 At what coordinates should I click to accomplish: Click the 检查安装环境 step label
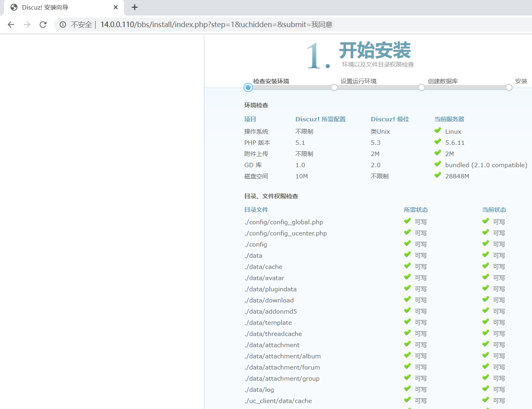(271, 81)
